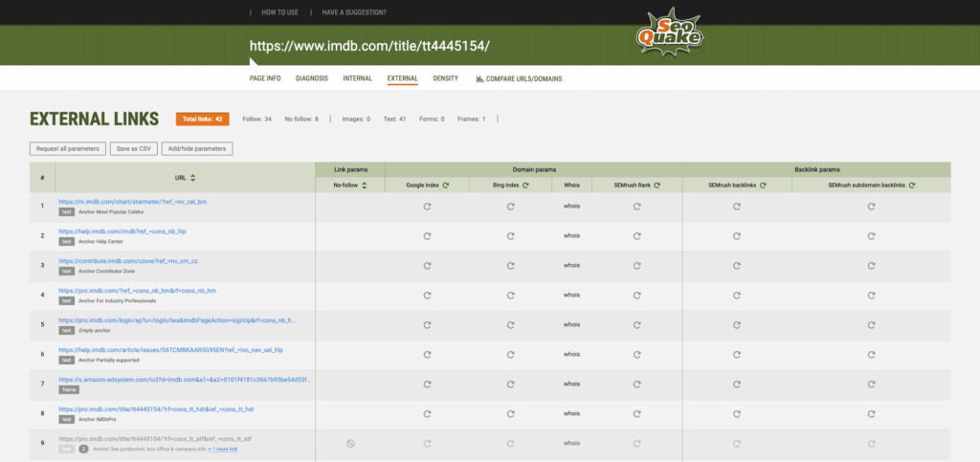
Task: Open the help.imdb.com Help Center URL
Action: click(122, 231)
